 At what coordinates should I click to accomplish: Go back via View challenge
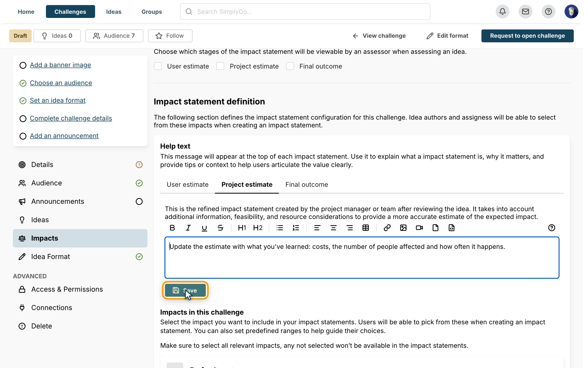(379, 36)
